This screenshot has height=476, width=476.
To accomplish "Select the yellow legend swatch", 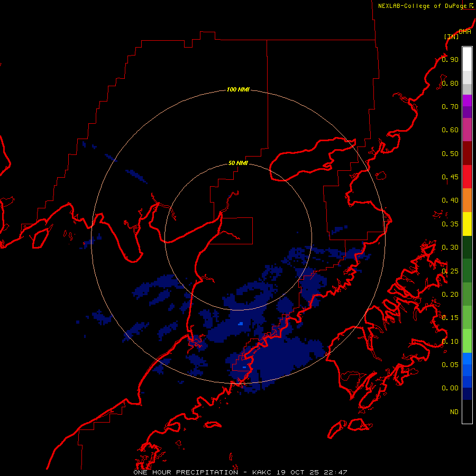I will [467, 224].
